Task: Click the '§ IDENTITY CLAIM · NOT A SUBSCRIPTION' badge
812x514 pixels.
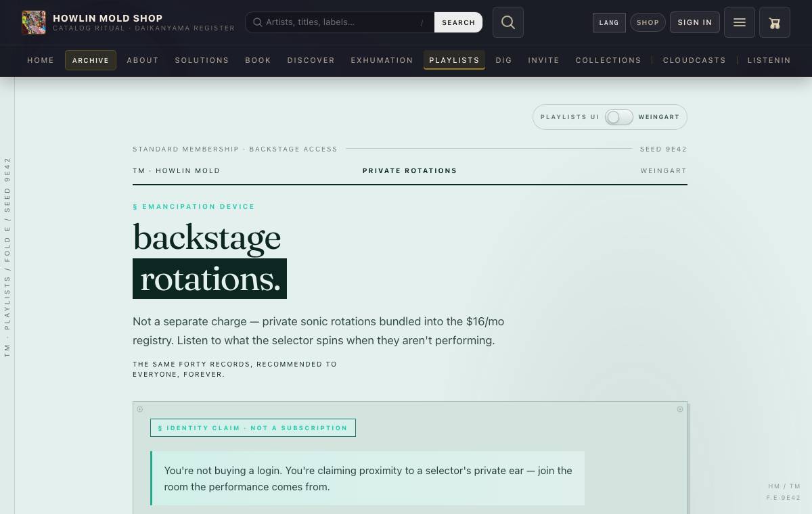Action: tap(253, 427)
